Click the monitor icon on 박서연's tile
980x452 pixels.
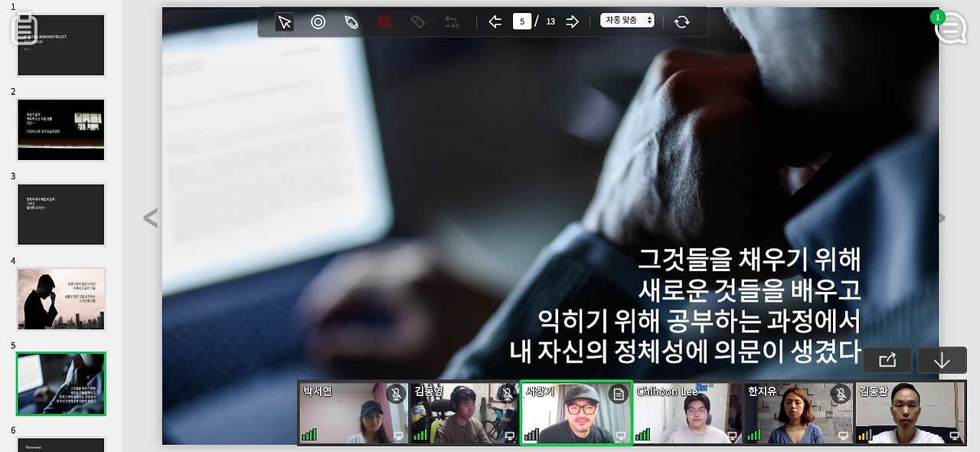pos(398,436)
